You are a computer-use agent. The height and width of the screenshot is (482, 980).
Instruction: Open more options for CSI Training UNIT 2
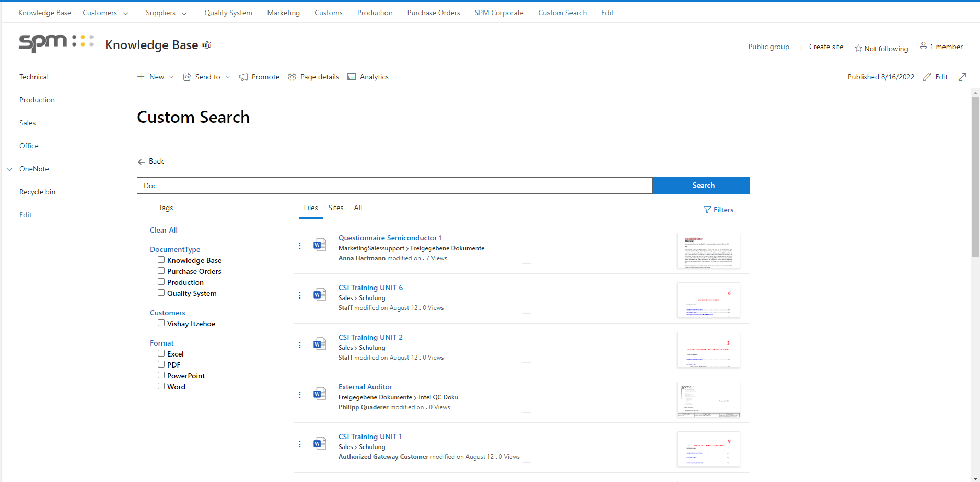(300, 345)
